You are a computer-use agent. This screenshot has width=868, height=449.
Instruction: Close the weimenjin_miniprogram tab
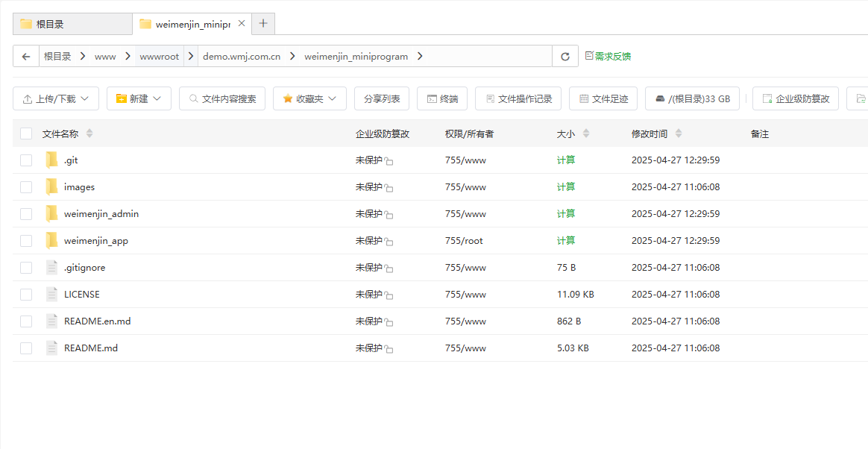[x=242, y=23]
